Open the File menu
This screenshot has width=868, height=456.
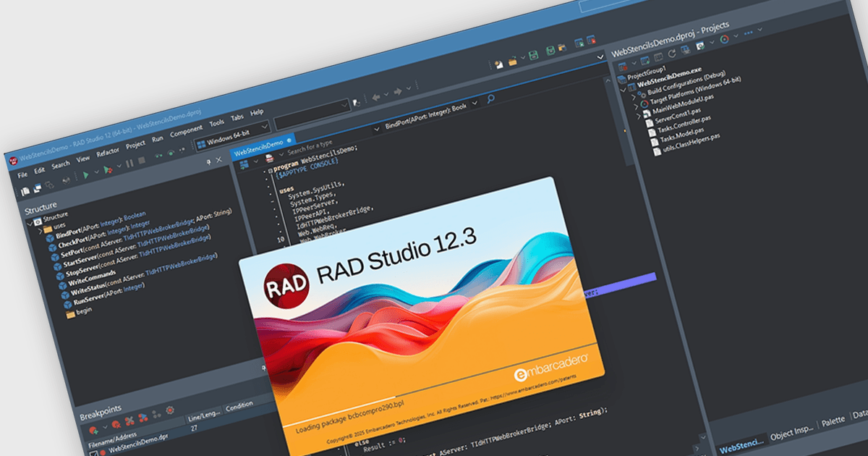(x=22, y=175)
